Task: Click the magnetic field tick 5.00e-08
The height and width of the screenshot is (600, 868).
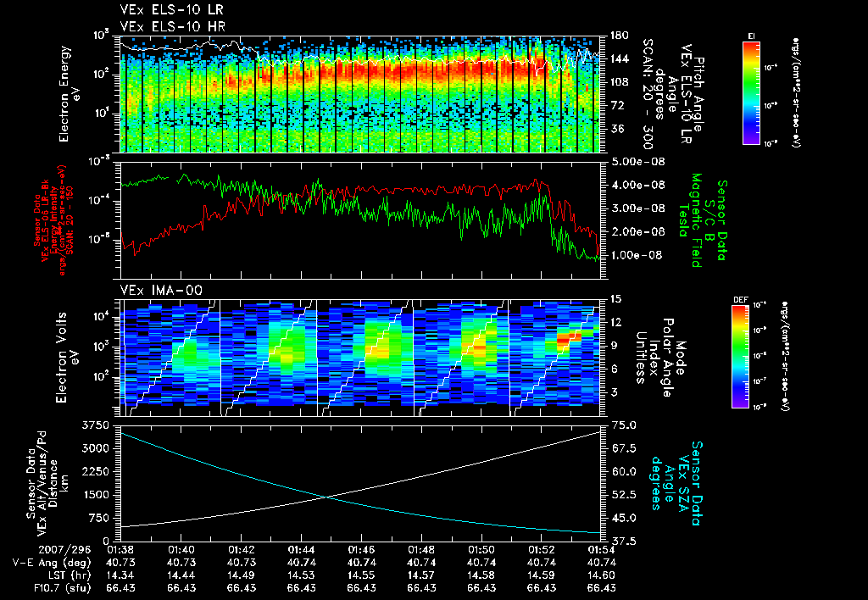Action: [637, 162]
